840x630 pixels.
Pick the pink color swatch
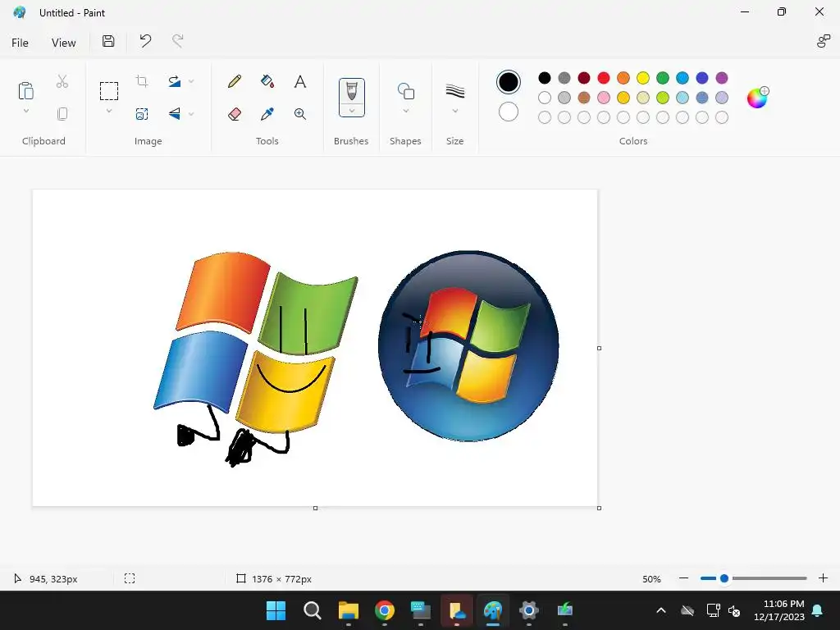(x=604, y=98)
